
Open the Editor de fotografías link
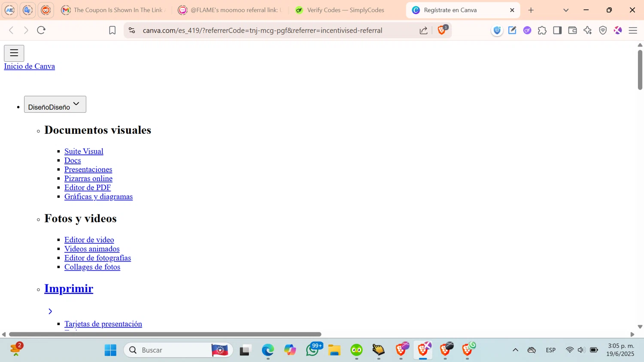click(x=97, y=257)
